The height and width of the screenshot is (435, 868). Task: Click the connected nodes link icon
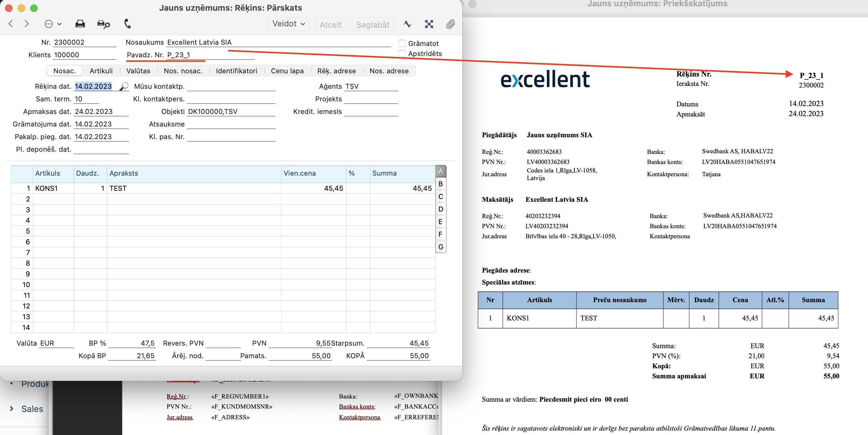(x=429, y=24)
